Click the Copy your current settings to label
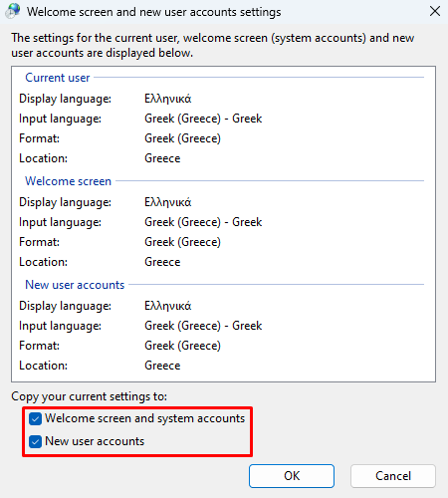This screenshot has height=498, width=448. point(90,396)
